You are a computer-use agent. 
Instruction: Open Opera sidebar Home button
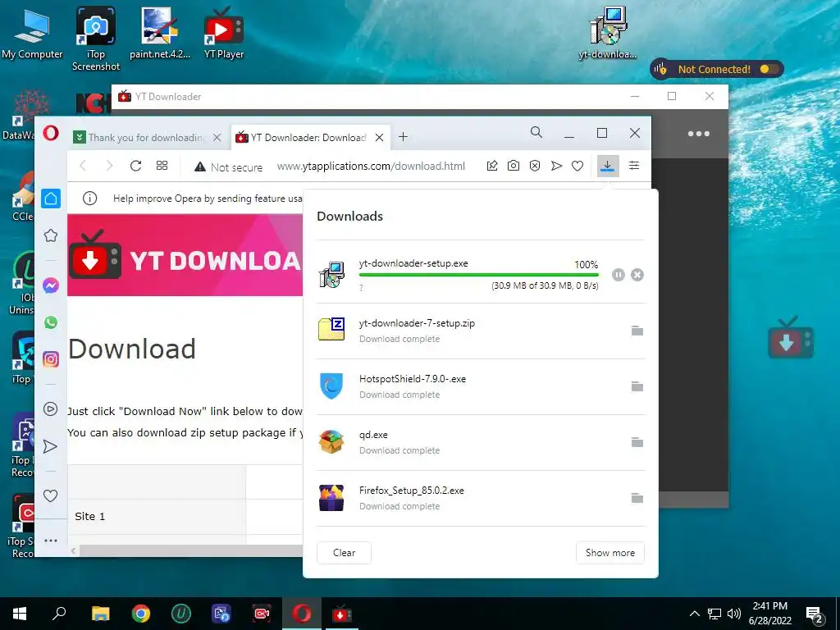point(51,199)
